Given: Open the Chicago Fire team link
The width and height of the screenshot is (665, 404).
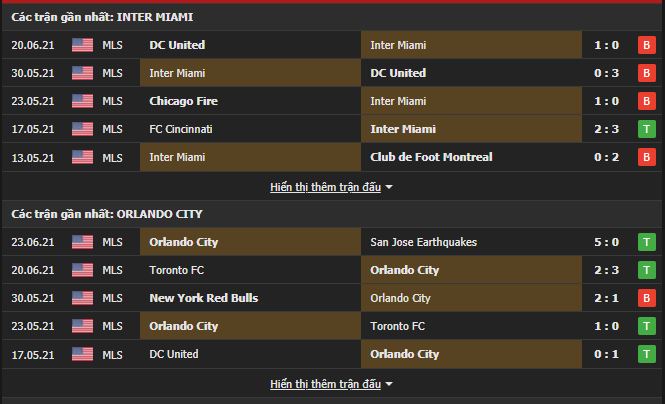Looking at the screenshot, I should [183, 101].
